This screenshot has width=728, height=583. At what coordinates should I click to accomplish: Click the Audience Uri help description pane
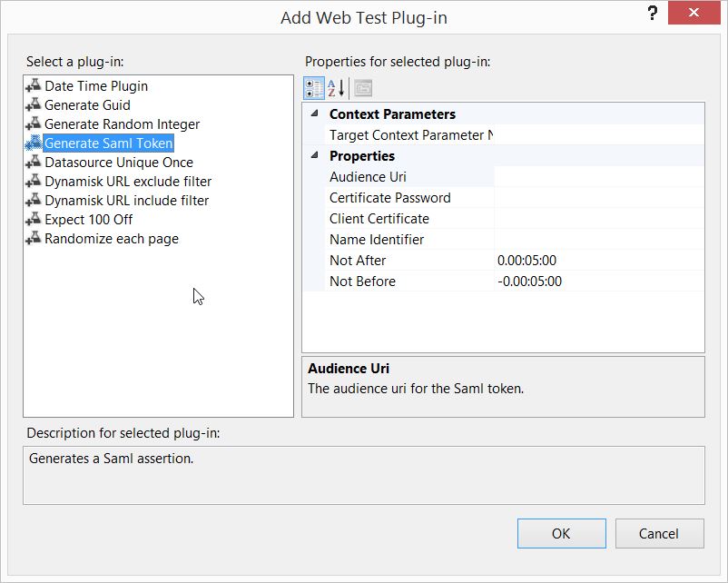[x=503, y=387]
